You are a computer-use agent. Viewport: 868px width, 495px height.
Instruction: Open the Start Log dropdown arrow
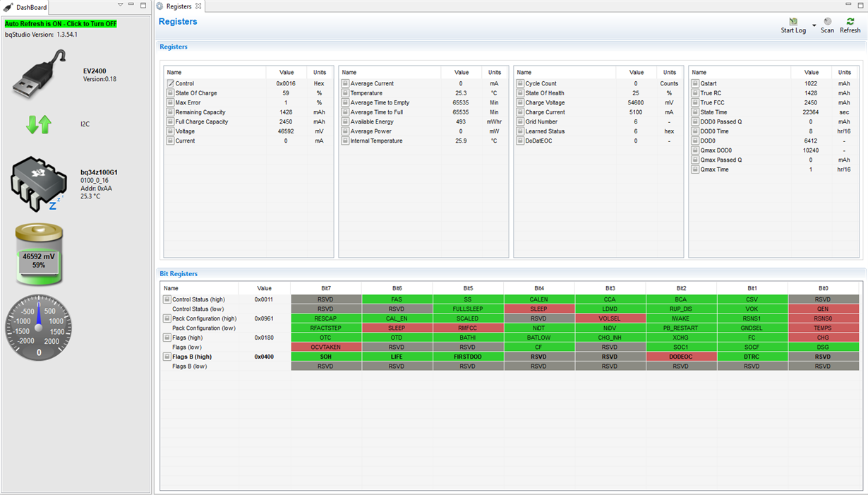click(x=814, y=26)
